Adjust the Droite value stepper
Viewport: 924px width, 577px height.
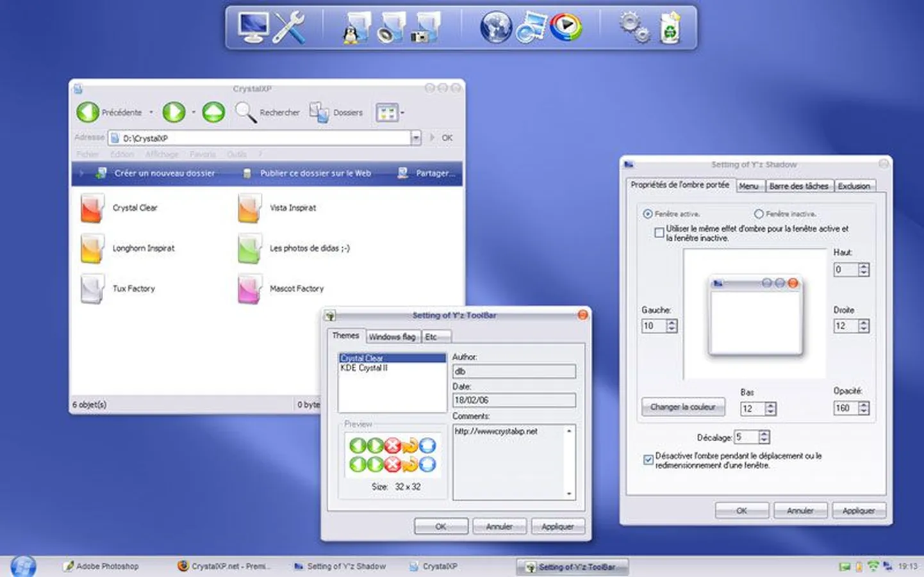(x=864, y=326)
